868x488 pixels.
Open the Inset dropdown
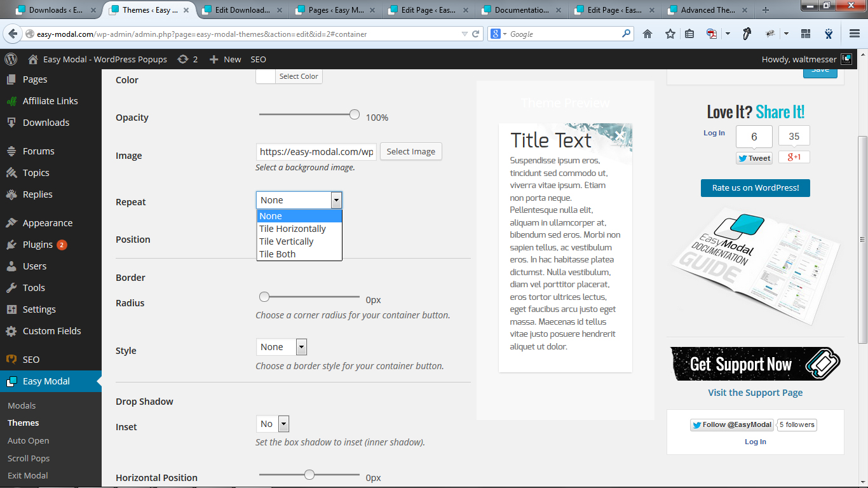(x=273, y=424)
